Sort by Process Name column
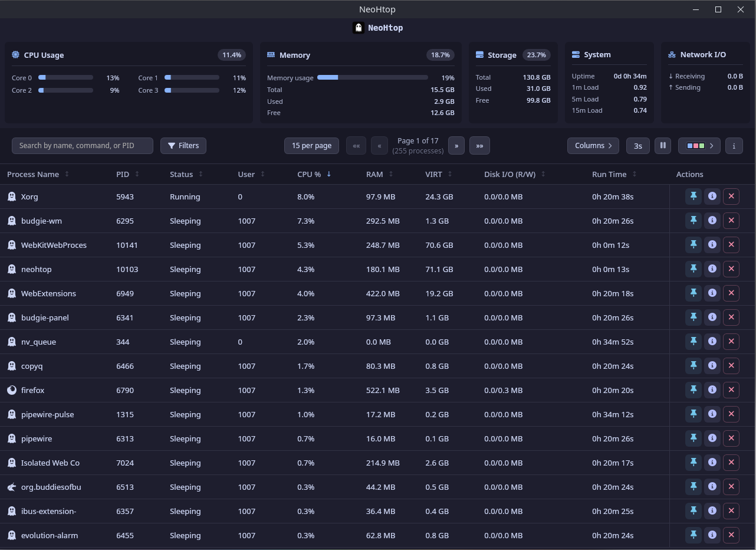Screen dimensions: 756x550 [x=38, y=174]
